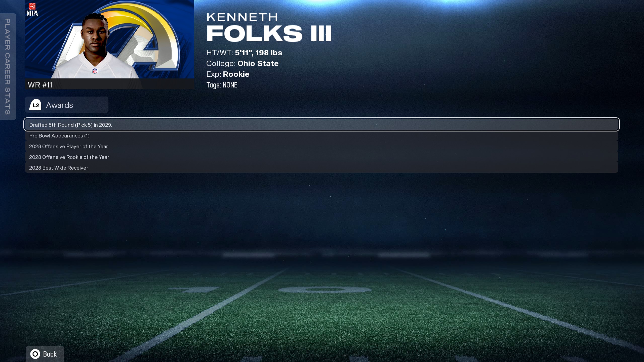Click the College: Ohio State text

[243, 63]
